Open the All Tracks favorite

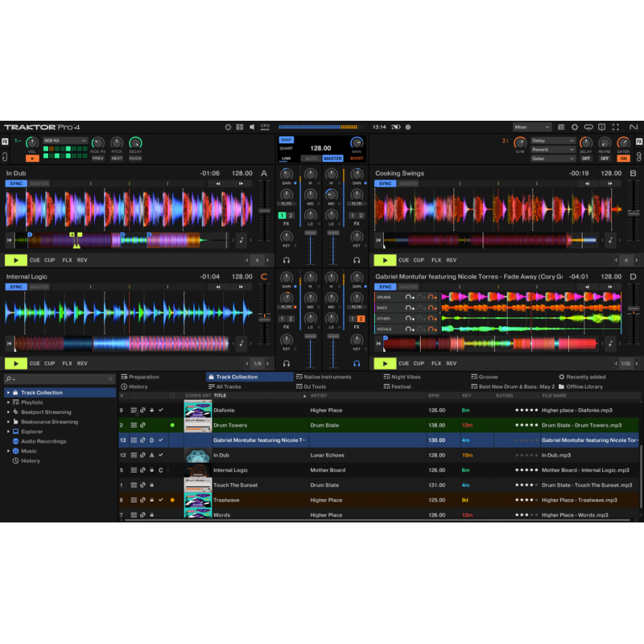point(225,387)
